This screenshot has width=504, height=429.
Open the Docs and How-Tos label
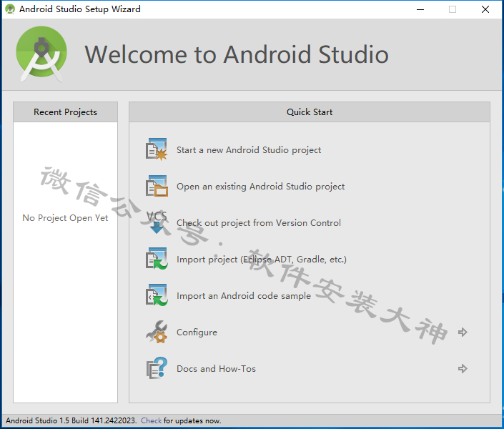click(216, 368)
